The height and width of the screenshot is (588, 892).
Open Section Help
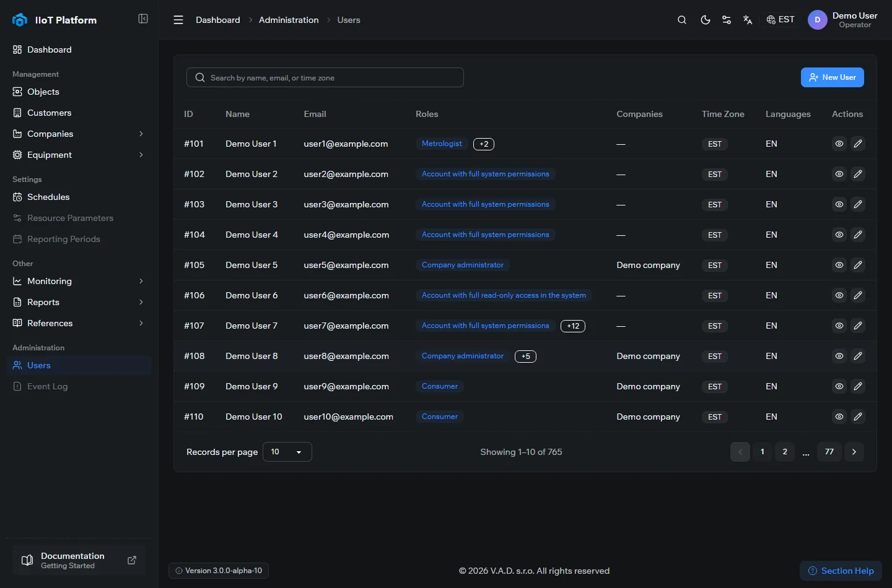[x=841, y=571]
